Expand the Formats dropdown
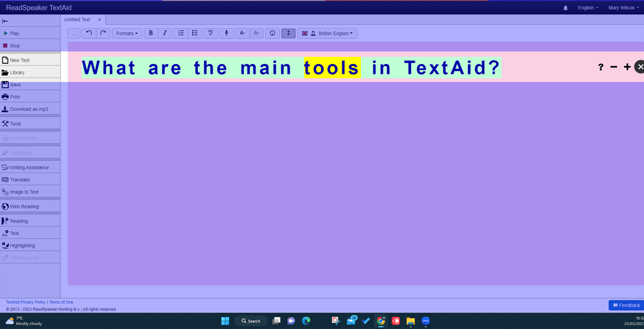Screen dimensions: 644x329 click(127, 33)
